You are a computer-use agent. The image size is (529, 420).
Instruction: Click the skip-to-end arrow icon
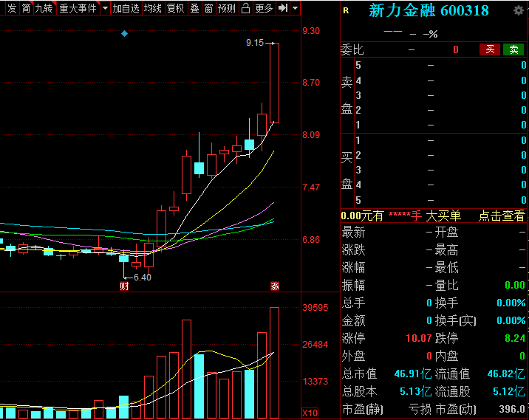tap(283, 8)
